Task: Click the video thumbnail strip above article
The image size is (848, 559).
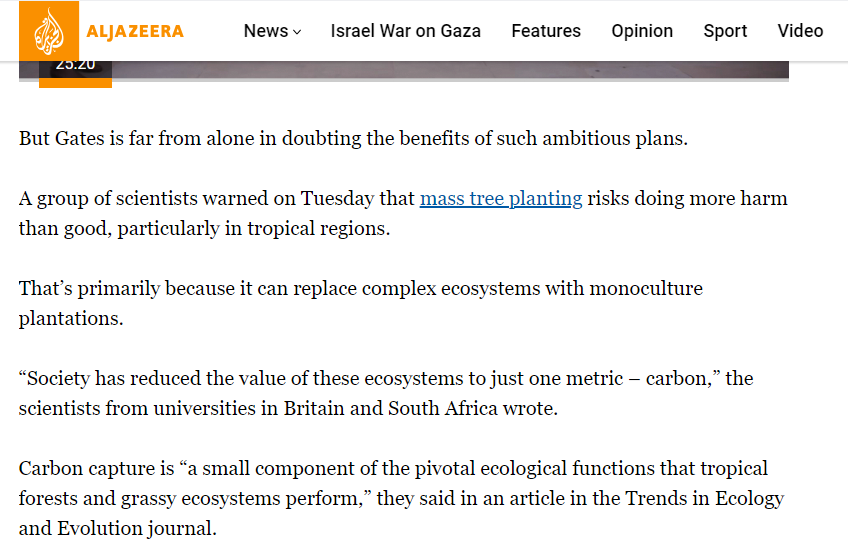Action: (x=450, y=71)
